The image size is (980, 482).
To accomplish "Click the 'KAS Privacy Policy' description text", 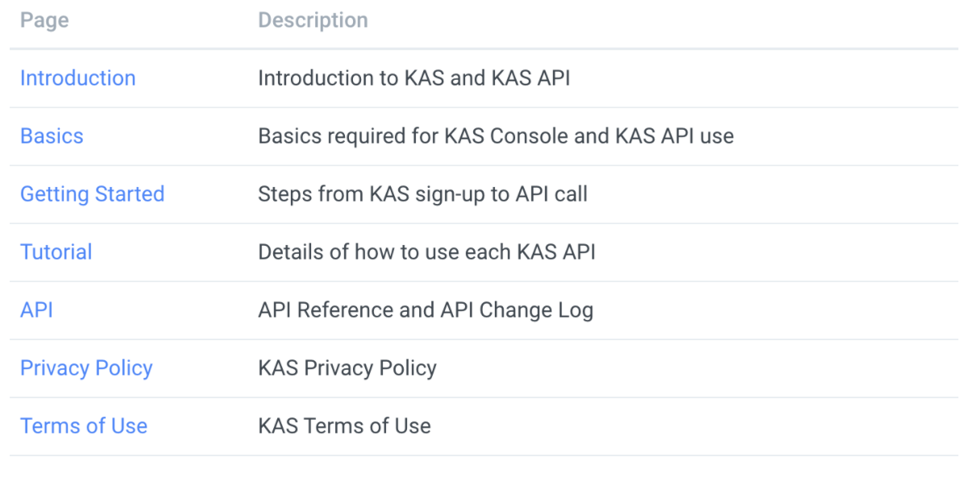I will (x=347, y=368).
